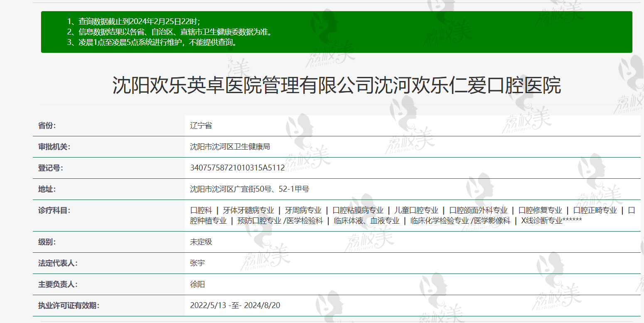Select the value 辽宁省

201,126
